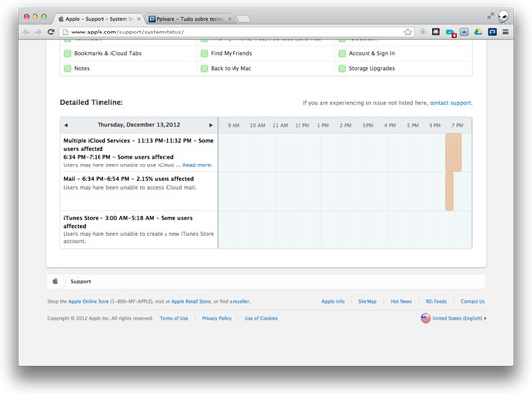Click the Notes green status indicator
Viewport: 532px width, 394px height.
coord(68,68)
